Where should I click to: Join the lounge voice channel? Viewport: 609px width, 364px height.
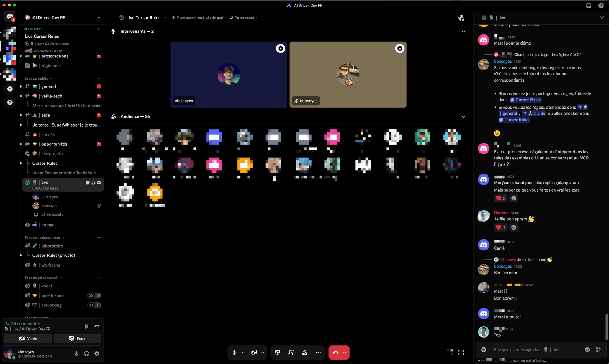click(x=63, y=225)
